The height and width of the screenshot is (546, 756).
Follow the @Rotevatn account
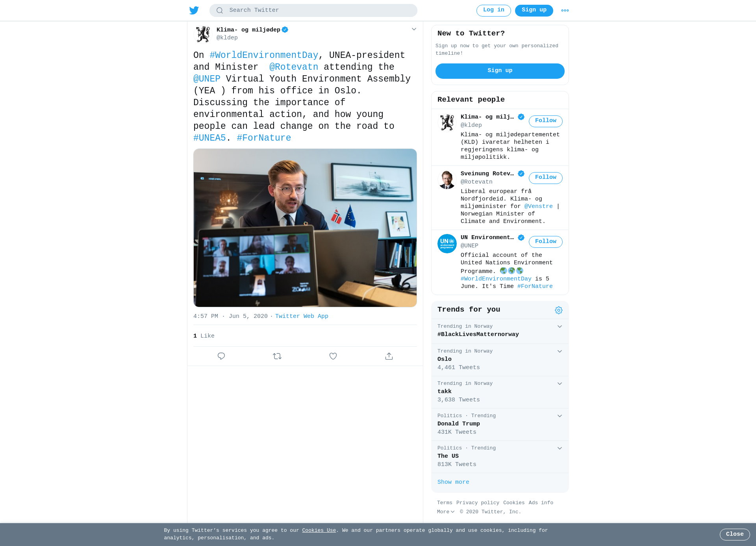tap(546, 178)
